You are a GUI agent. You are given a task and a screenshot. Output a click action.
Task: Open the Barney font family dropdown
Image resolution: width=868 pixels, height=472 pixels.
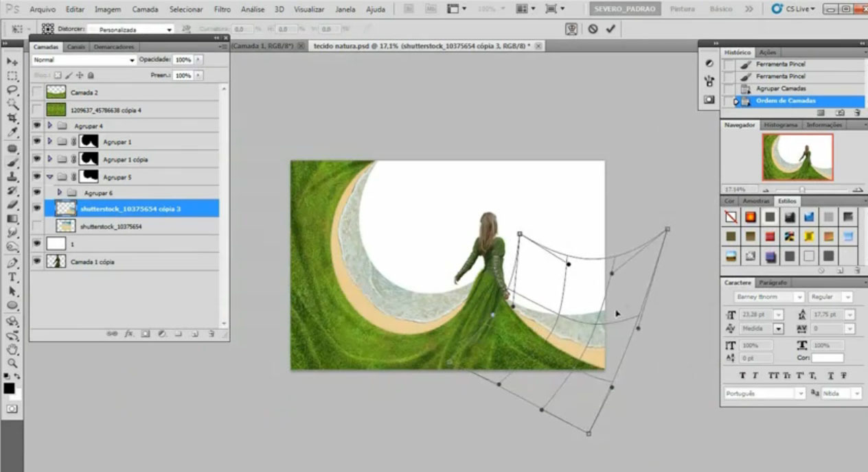pyautogui.click(x=769, y=297)
